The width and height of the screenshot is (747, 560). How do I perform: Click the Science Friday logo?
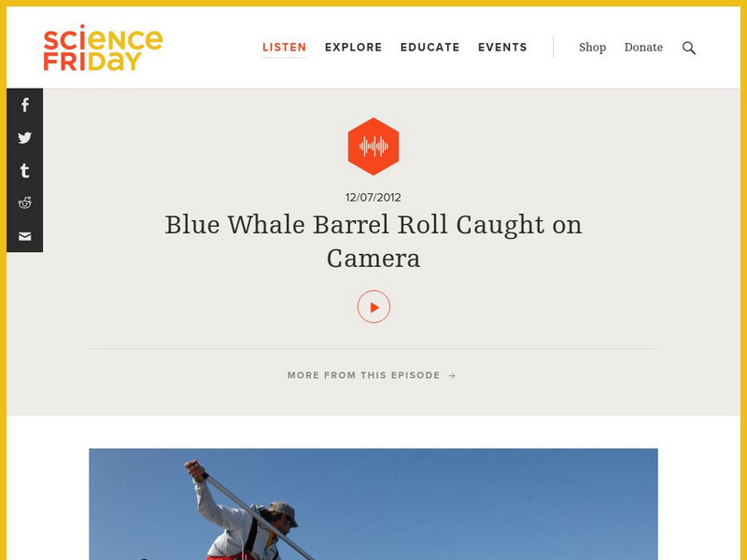click(103, 48)
